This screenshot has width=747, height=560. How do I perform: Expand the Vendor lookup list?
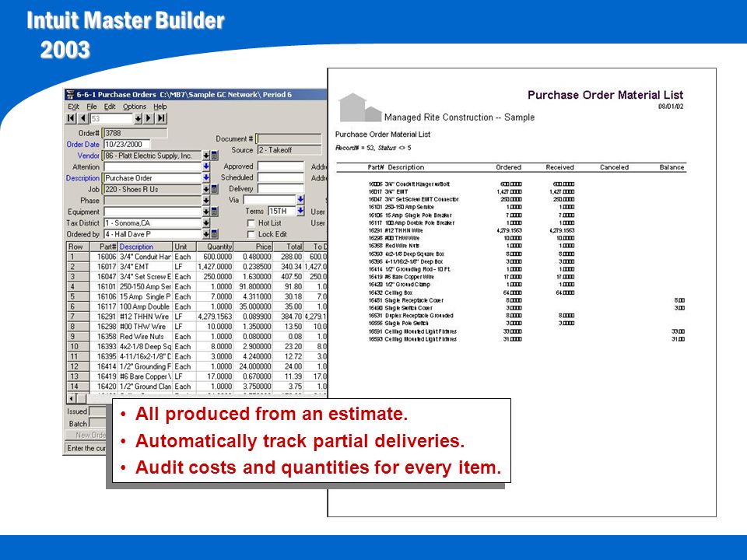(x=205, y=156)
